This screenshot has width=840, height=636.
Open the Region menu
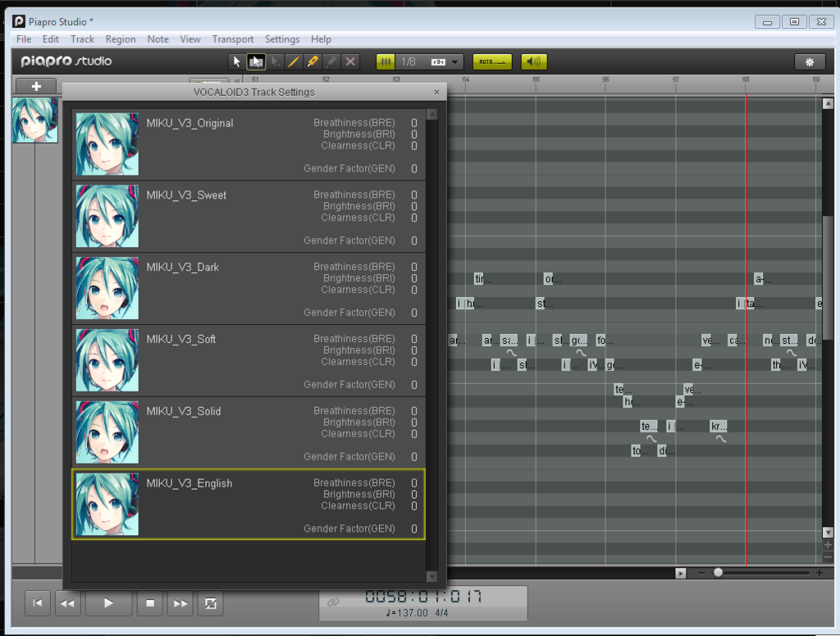coord(121,39)
